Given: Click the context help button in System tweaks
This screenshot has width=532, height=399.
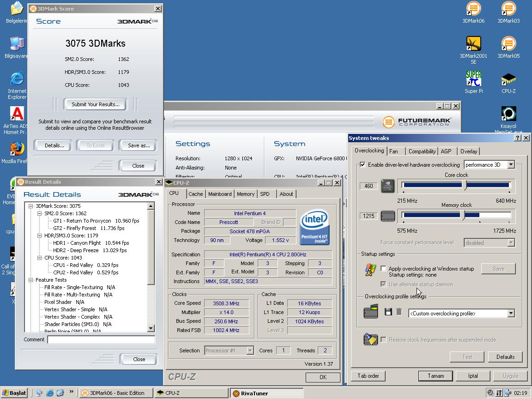Looking at the screenshot, I should coord(517,138).
